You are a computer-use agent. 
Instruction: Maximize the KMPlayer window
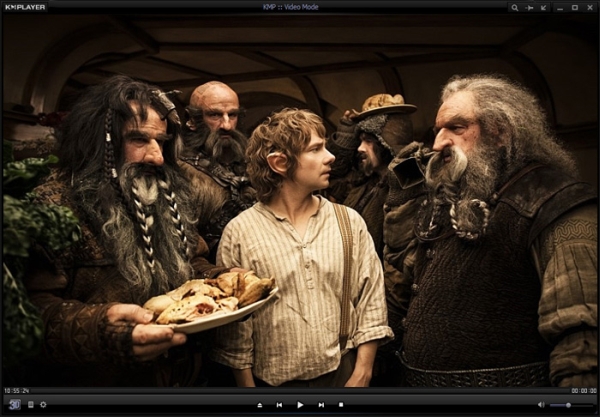(576, 7)
